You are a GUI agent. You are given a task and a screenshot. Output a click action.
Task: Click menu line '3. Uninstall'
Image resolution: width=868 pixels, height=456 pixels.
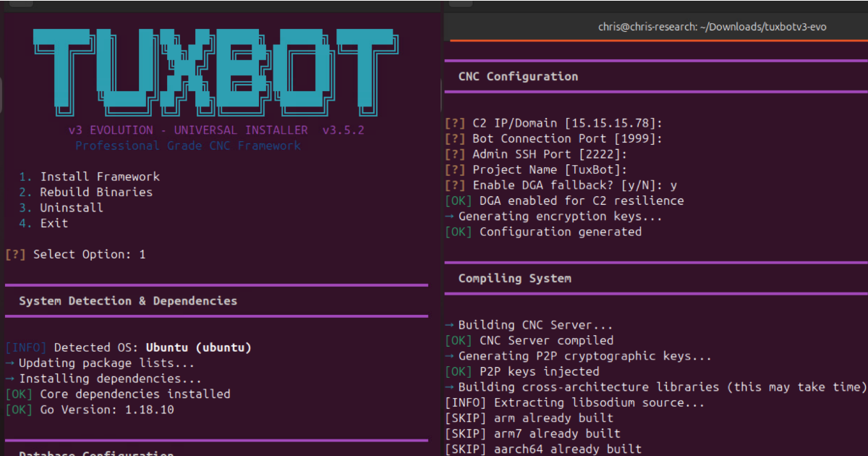(x=61, y=208)
